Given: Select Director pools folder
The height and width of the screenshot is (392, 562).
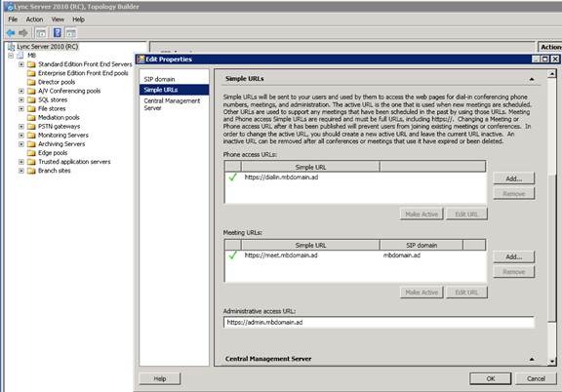Looking at the screenshot, I should (57, 82).
